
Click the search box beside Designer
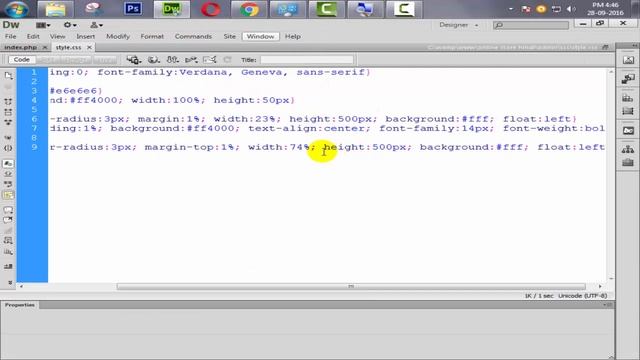(x=531, y=25)
